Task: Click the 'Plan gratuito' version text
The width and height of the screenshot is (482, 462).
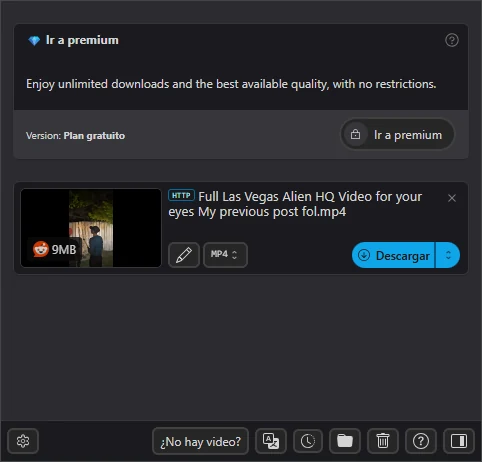Action: coord(94,136)
